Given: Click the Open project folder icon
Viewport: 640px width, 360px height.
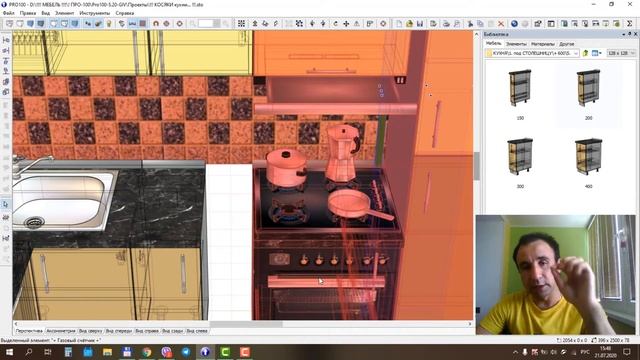Looking at the screenshot, I should pos(409,24).
